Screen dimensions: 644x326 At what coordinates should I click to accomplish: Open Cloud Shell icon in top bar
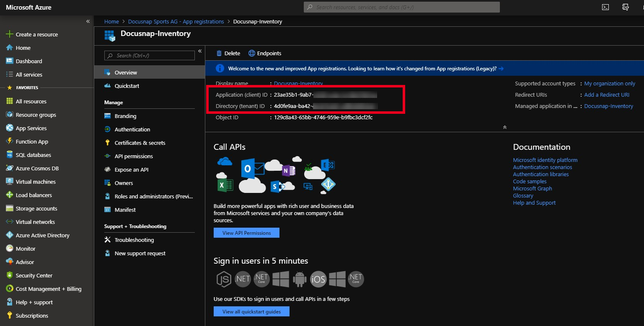[x=605, y=7]
